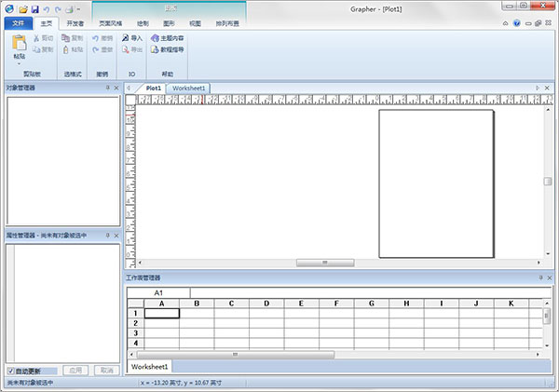The image size is (559, 392).
Task: Click the plot horizontal scrollbar thumb
Action: click(324, 263)
